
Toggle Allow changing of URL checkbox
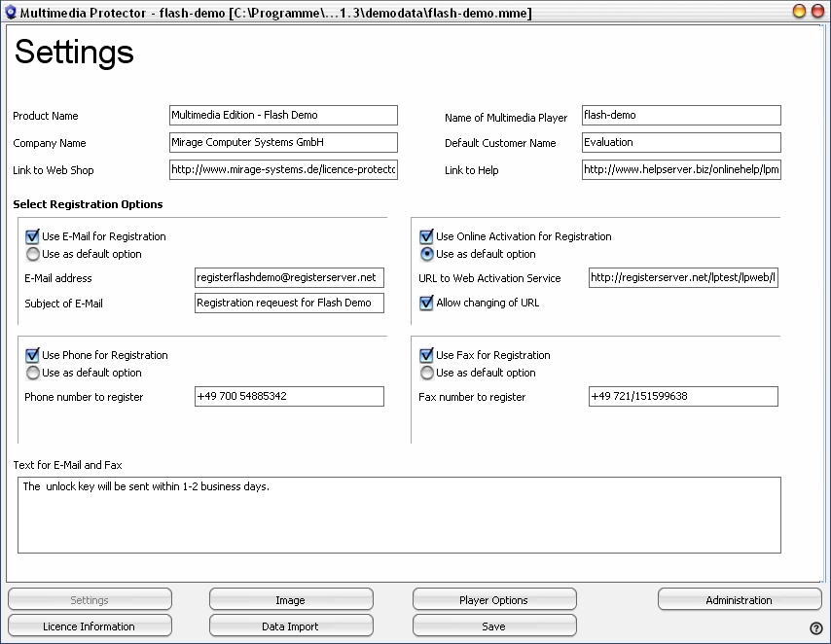click(x=426, y=303)
